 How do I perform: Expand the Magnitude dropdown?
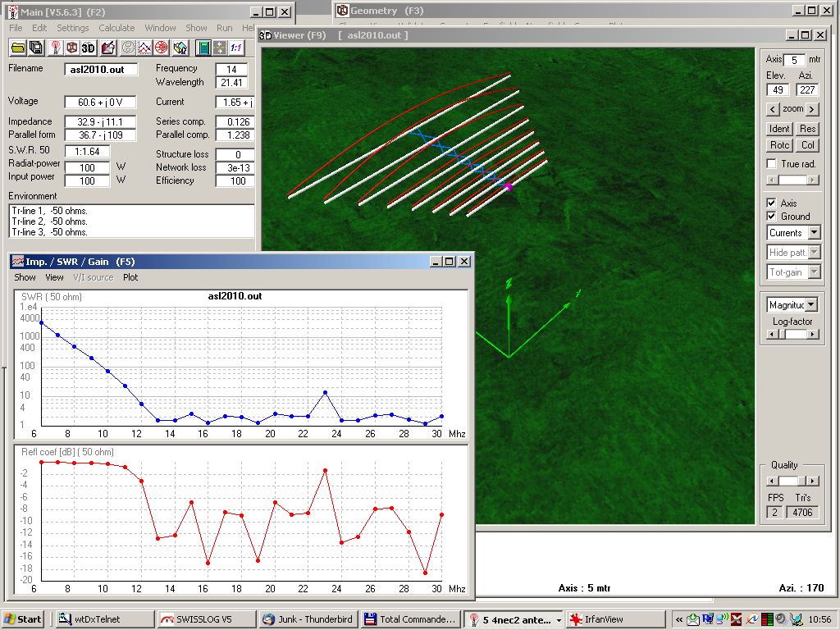coord(811,305)
